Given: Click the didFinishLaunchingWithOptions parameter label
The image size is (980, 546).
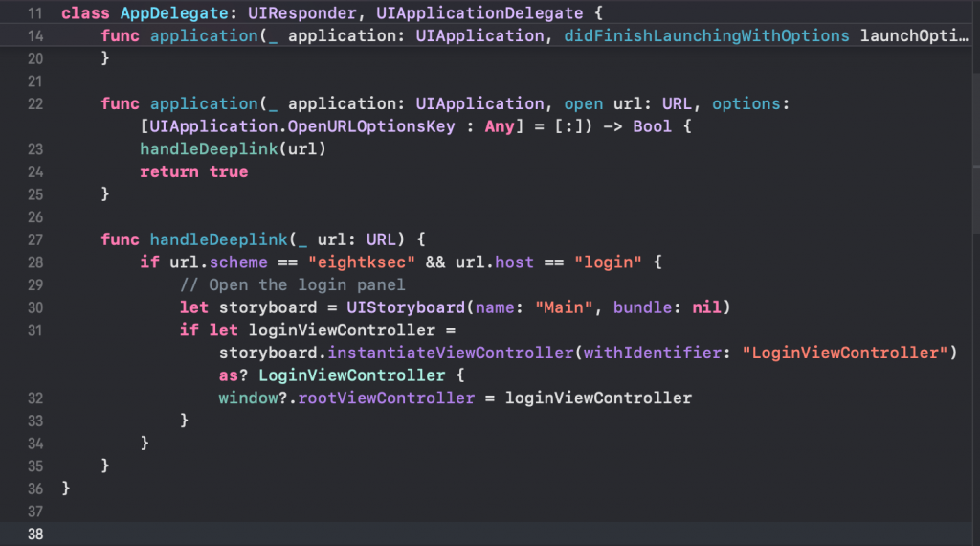Looking at the screenshot, I should [706, 36].
